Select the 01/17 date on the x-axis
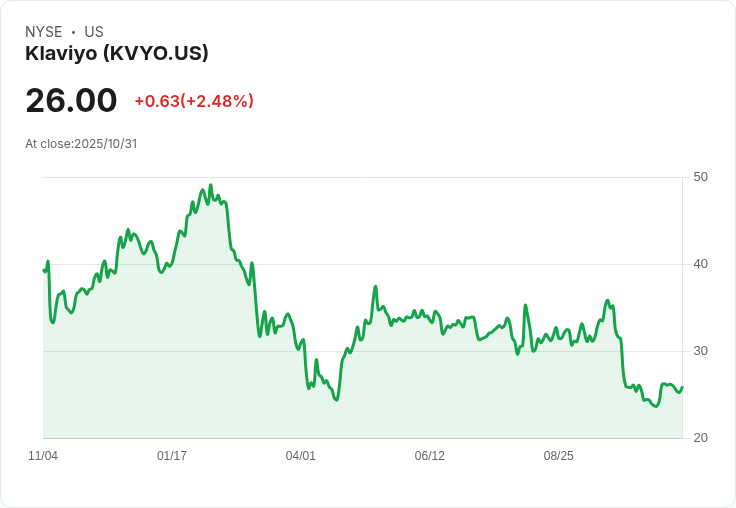The image size is (736, 508). pos(172,456)
